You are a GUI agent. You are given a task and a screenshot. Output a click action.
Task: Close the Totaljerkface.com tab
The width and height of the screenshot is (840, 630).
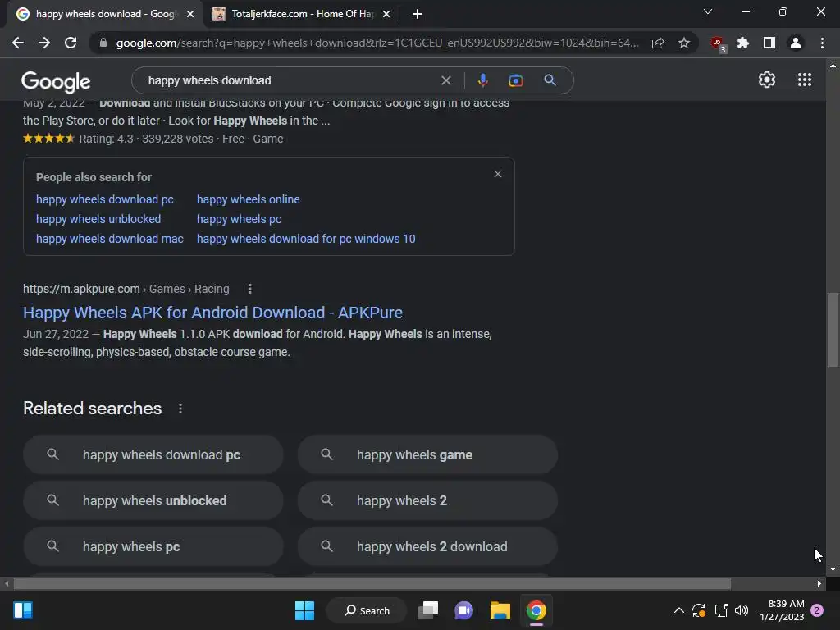(x=386, y=14)
